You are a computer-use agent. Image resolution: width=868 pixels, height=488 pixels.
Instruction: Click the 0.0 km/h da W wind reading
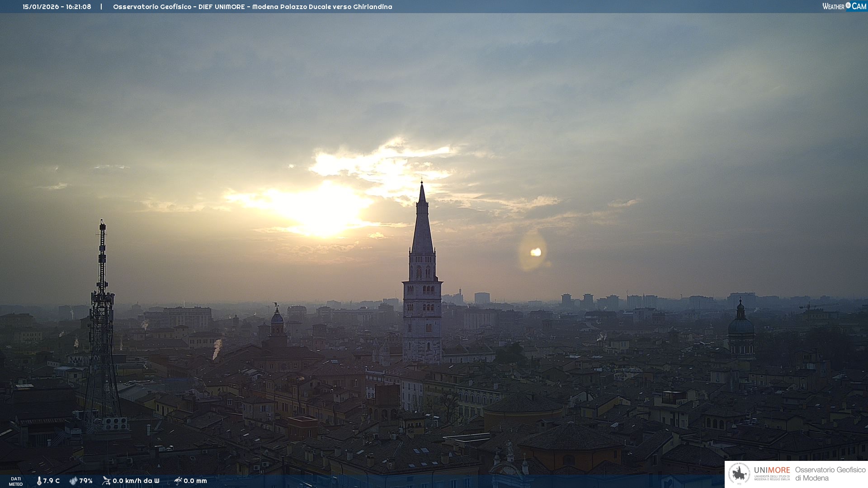pyautogui.click(x=136, y=481)
